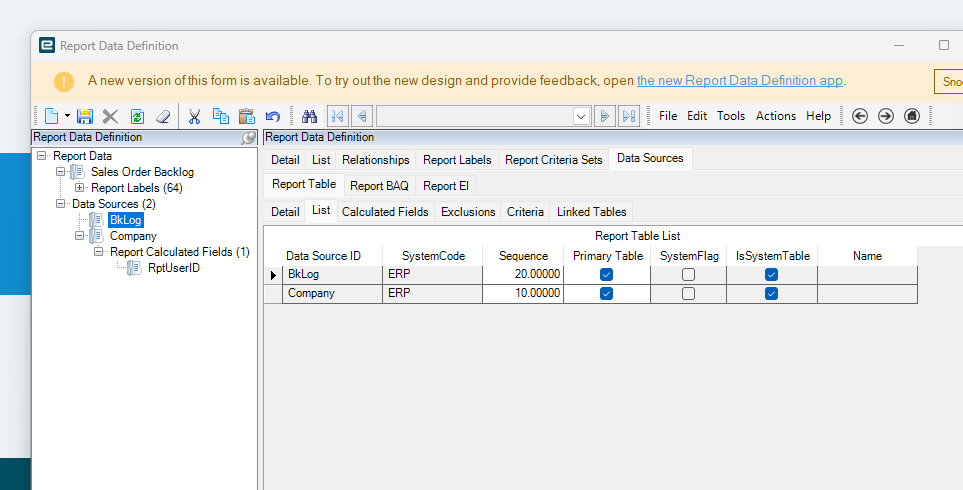Click the Epicor app icon in title bar
Viewport: 963px width, 490px height.
[47, 45]
